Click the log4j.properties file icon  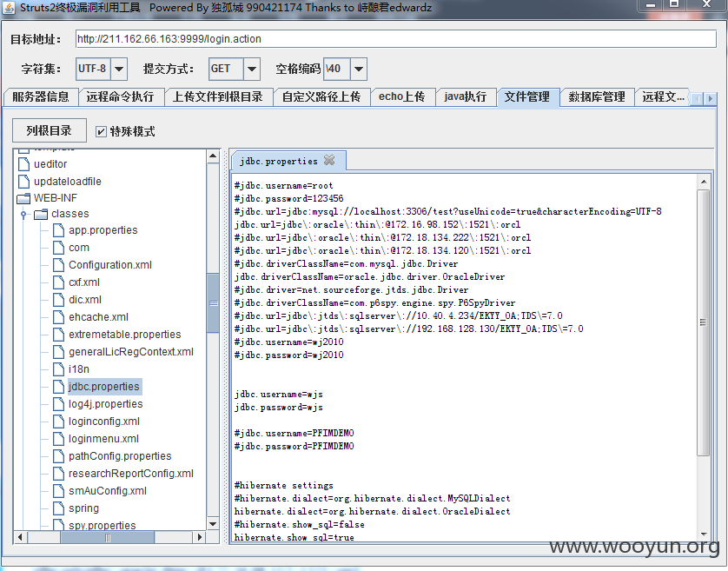[x=58, y=404]
